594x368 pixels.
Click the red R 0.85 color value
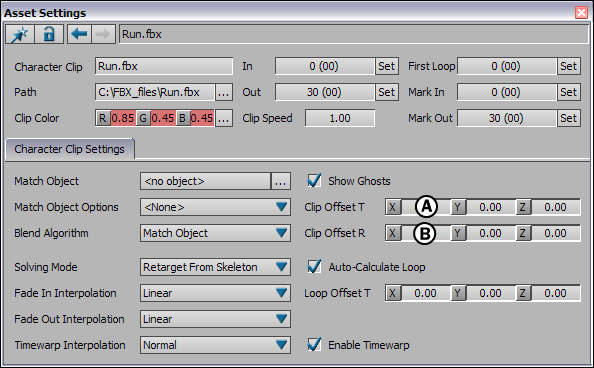pyautogui.click(x=123, y=119)
